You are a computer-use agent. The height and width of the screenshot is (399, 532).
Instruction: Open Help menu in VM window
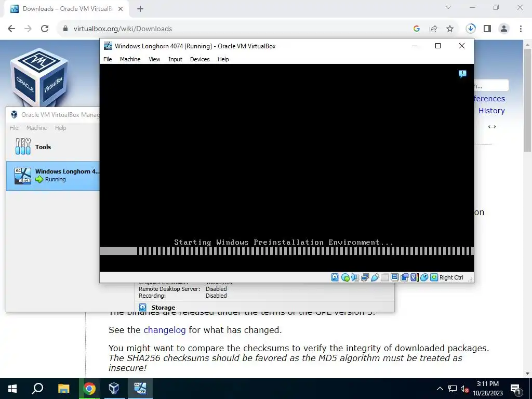coord(223,59)
